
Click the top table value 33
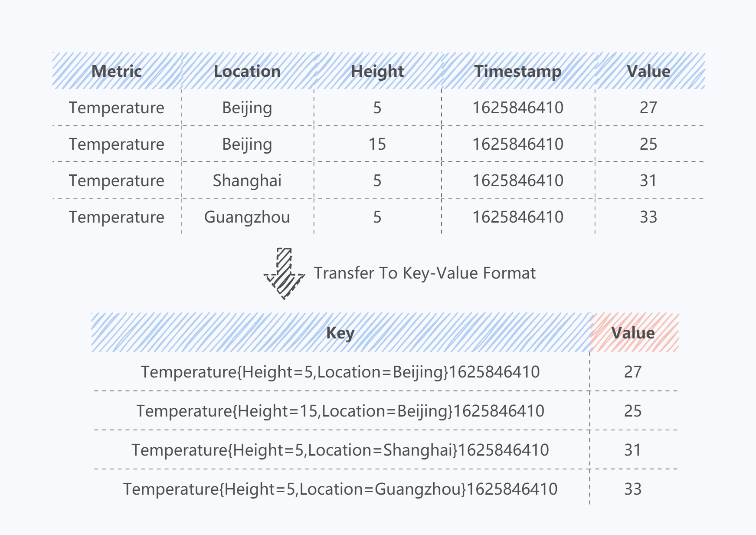click(x=648, y=217)
